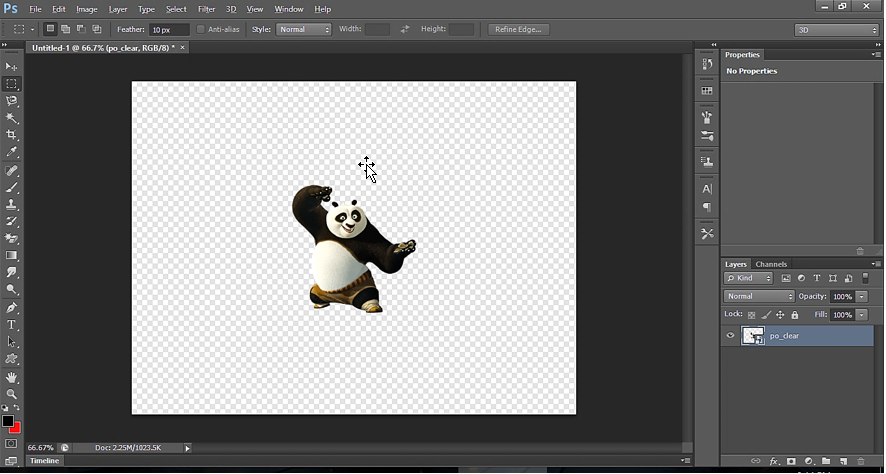Open the History panel icon in dock
This screenshot has height=474, width=886.
707,64
